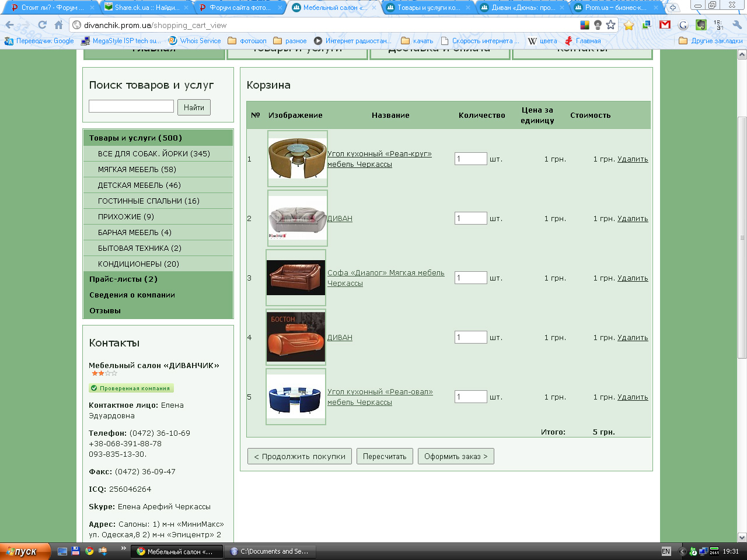Viewport: 747px width, 560px height.
Task: Click the Найти search button
Action: coord(194,107)
